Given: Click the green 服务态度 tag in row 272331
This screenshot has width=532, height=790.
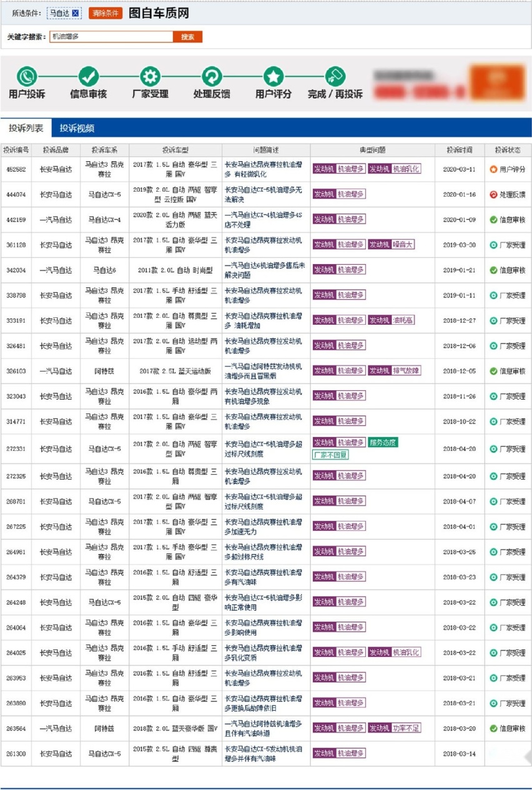Looking at the screenshot, I should 383,443.
